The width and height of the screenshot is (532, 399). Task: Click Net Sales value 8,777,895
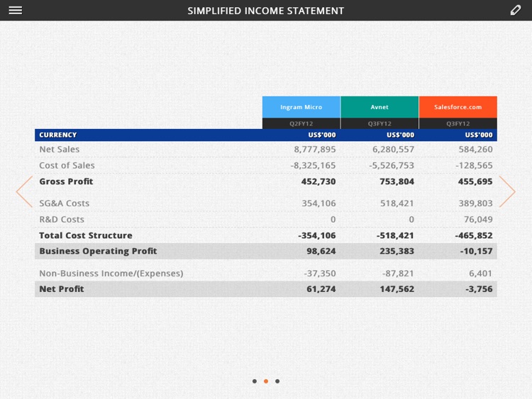(x=315, y=149)
